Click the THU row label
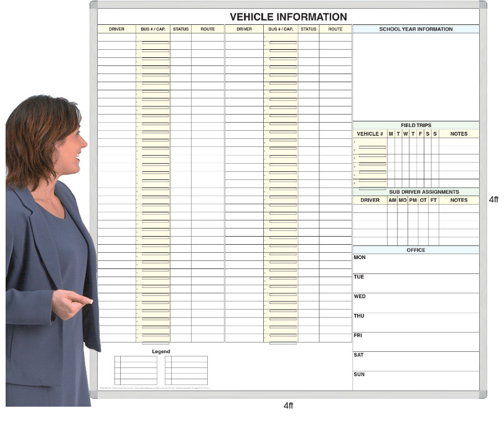The height and width of the screenshot is (421, 504). pyautogui.click(x=359, y=316)
